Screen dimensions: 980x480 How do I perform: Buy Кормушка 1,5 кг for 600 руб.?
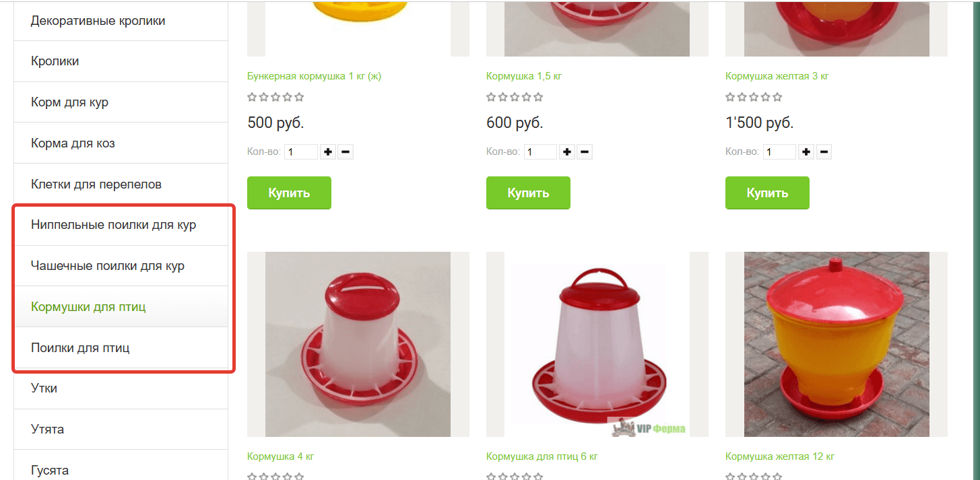(528, 193)
